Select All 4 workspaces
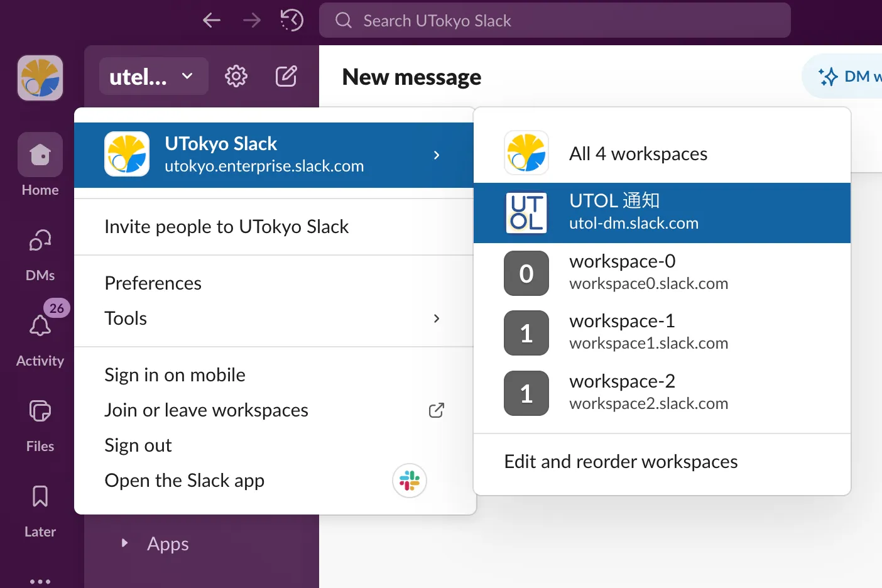882x588 pixels. tap(638, 154)
